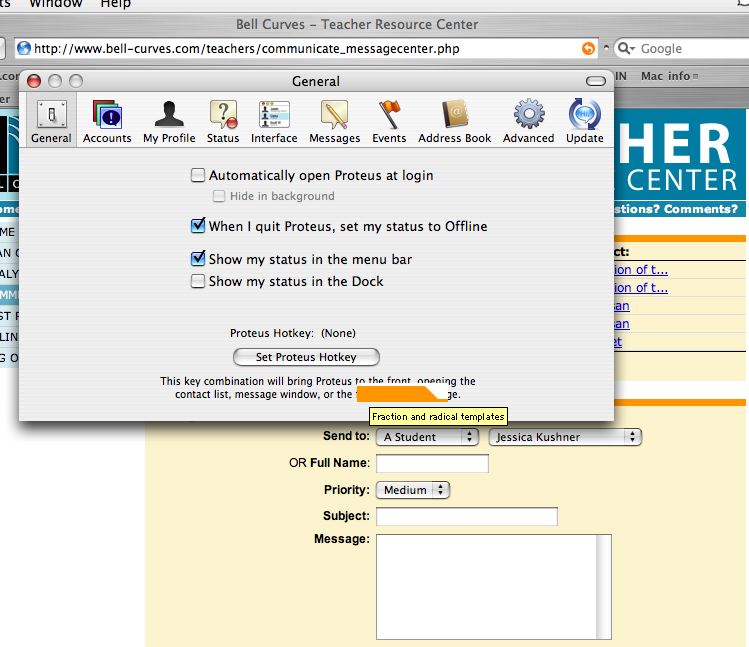Toggle the toolbar pill button in General window
The height and width of the screenshot is (647, 749).
(x=596, y=81)
